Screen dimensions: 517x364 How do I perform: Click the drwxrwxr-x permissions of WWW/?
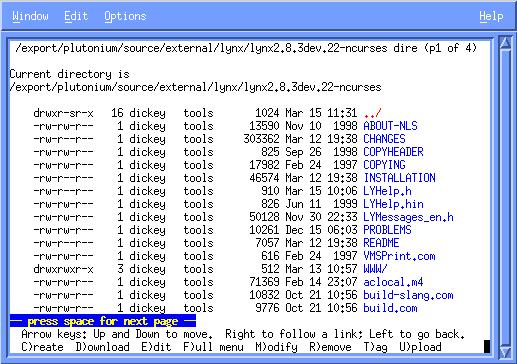pyautogui.click(x=63, y=269)
